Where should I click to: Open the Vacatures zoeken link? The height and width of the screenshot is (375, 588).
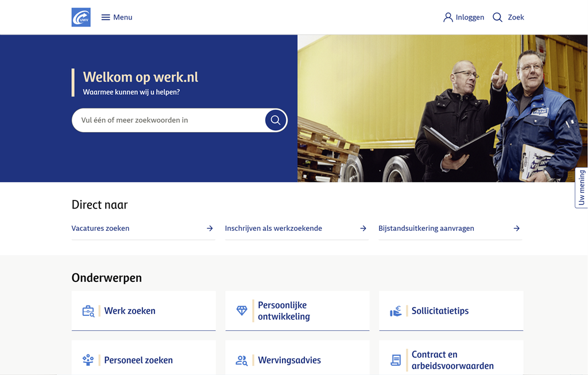coord(100,228)
